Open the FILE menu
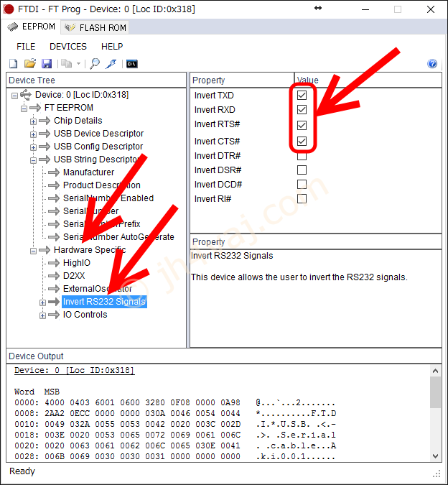 [26, 47]
